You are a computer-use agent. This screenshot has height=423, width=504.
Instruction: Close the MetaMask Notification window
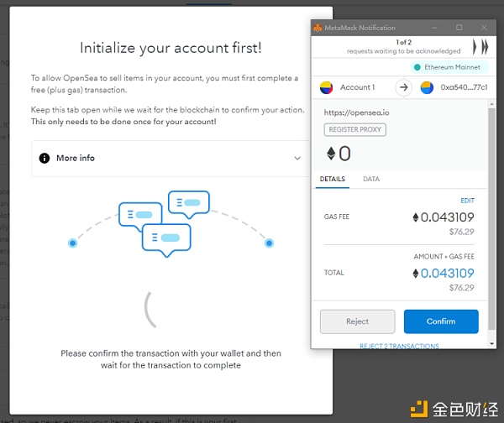click(484, 28)
